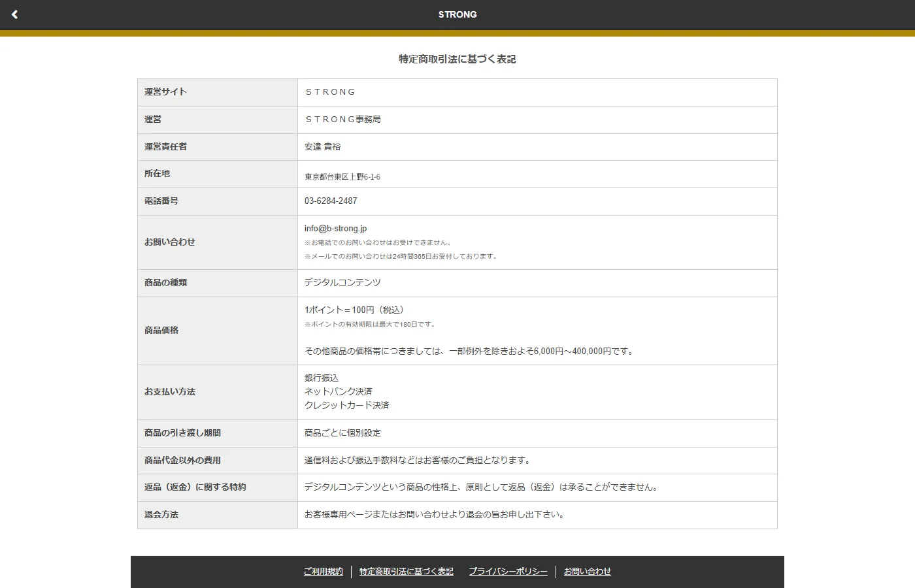The width and height of the screenshot is (915, 588).
Task: Click the 商品の種類 row label
Action: [165, 283]
